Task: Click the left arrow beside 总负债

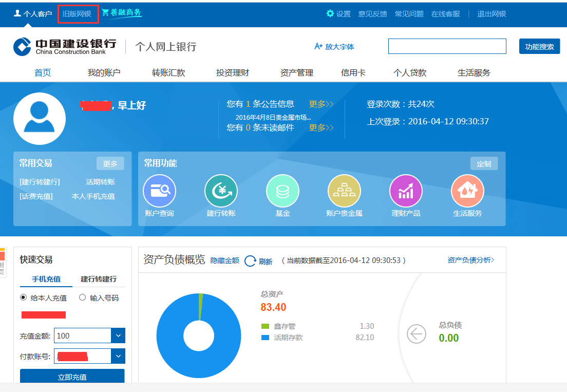Action: click(416, 334)
